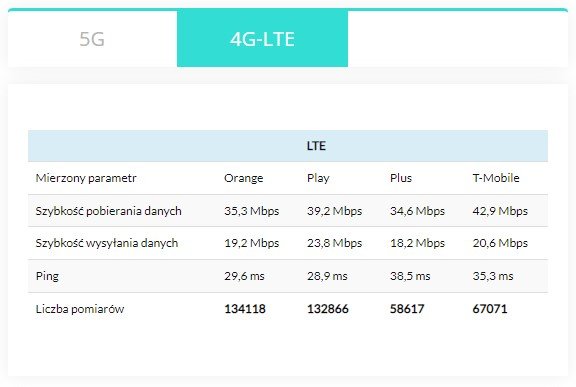Select the Szybkość wysyłania danych row label
This screenshot has width=576, height=387.
(x=107, y=243)
